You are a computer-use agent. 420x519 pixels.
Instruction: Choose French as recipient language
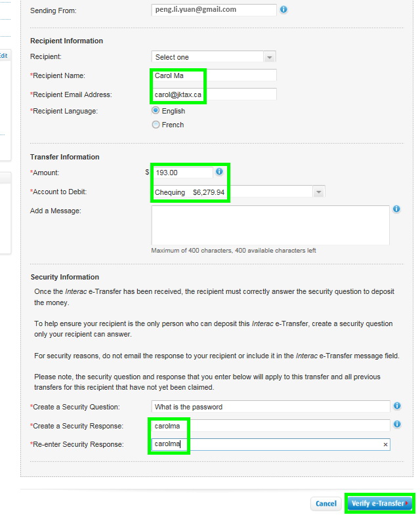point(156,125)
